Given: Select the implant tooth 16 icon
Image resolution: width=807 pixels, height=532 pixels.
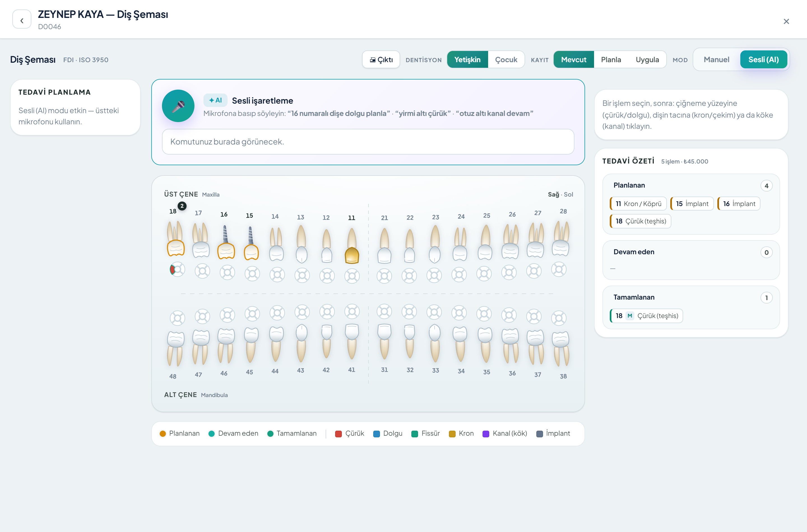Looking at the screenshot, I should (226, 242).
